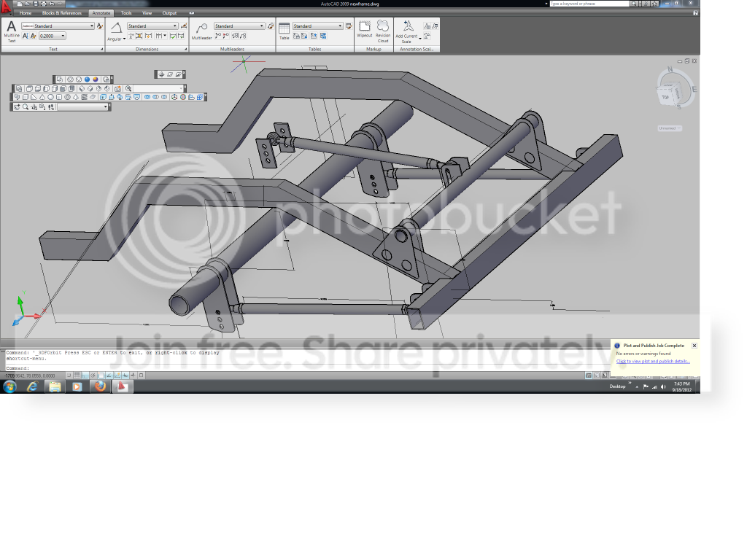The width and height of the screenshot is (747, 560).
Task: Click the Multileader tool
Action: click(201, 31)
